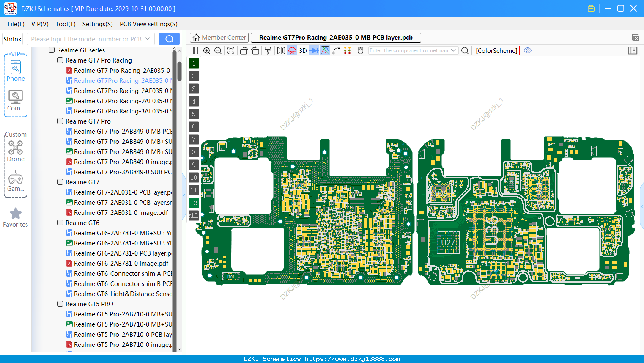The image size is (644, 363).
Task: Open Realme GT7 Pro Racing-2AE035-0 PDF file
Action: pos(118,71)
